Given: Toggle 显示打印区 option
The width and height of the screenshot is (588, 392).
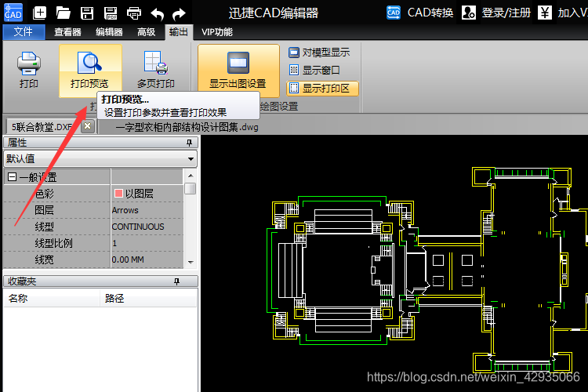Looking at the screenshot, I should 322,89.
